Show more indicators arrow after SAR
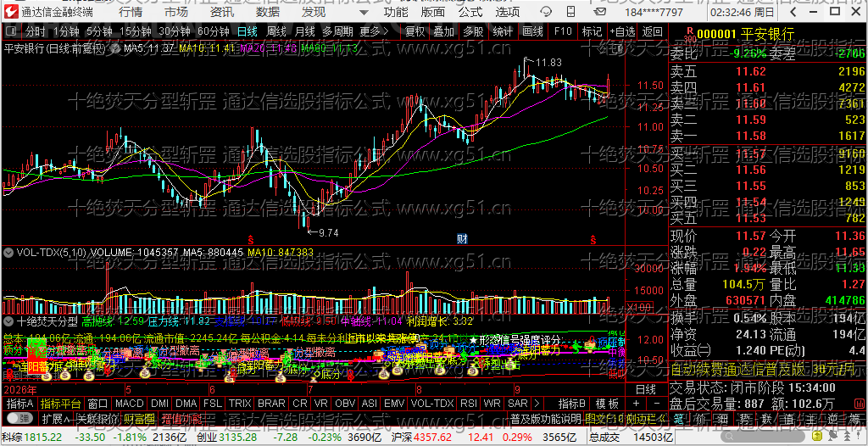868x446 pixels. tap(536, 403)
